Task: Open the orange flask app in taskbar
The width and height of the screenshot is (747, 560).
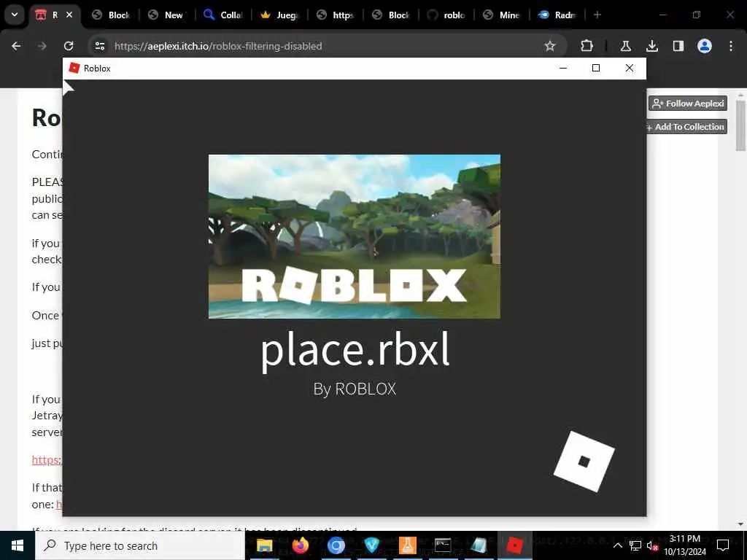Action: tap(407, 545)
